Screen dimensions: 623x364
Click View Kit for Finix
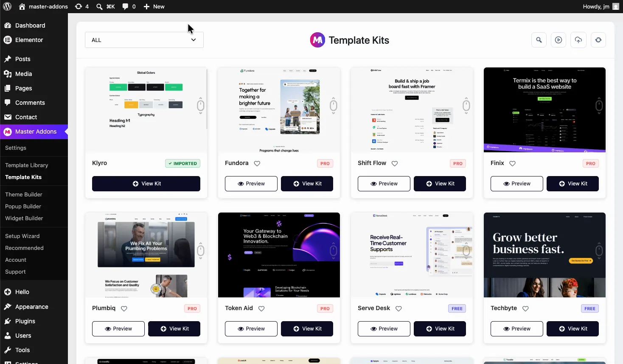click(572, 184)
